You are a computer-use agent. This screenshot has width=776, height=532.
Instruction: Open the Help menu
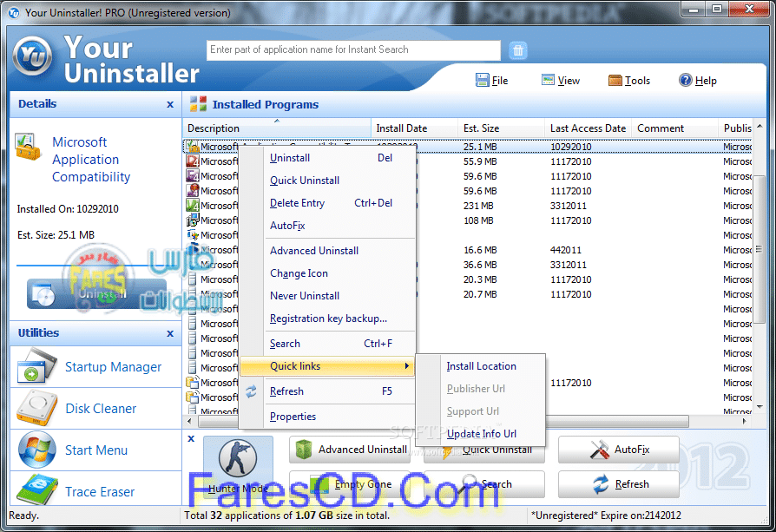(x=698, y=80)
